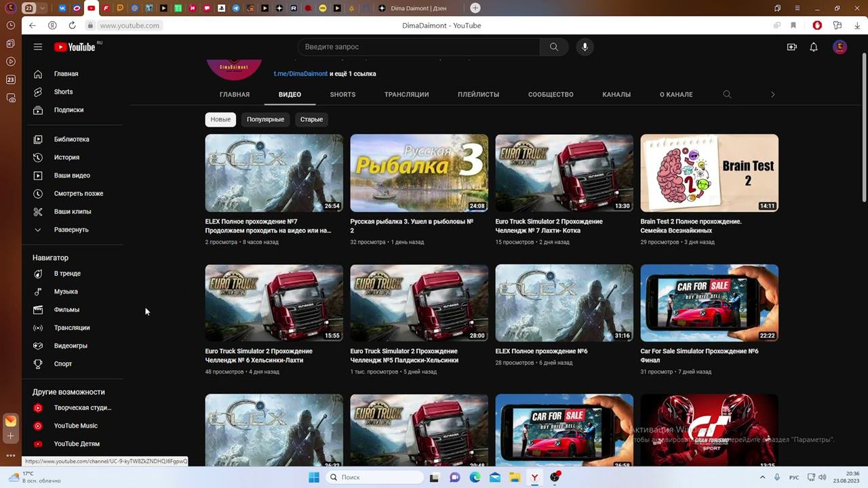The image size is (868, 488).
Task: Click the magnifier search button
Action: pos(554,47)
